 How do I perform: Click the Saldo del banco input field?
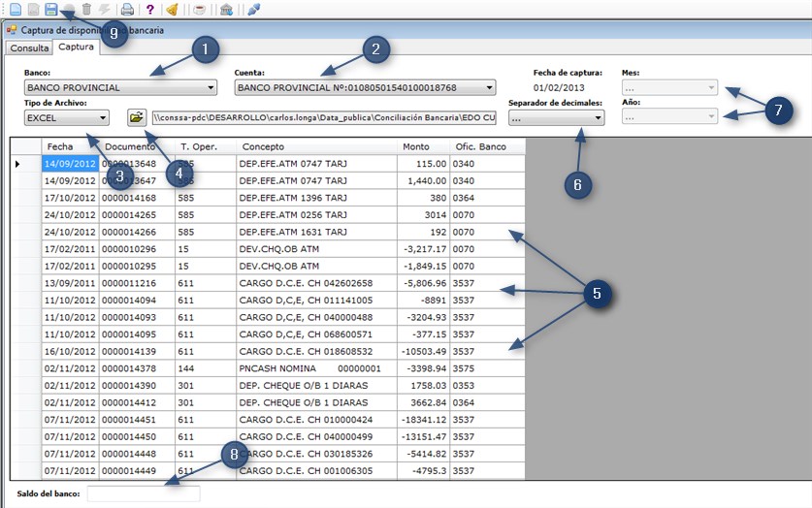tap(144, 493)
